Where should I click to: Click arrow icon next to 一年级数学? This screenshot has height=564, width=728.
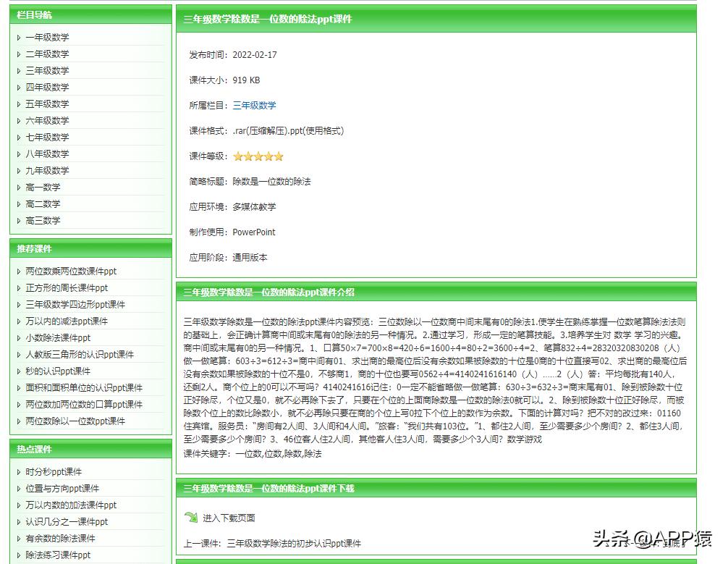tap(17, 37)
